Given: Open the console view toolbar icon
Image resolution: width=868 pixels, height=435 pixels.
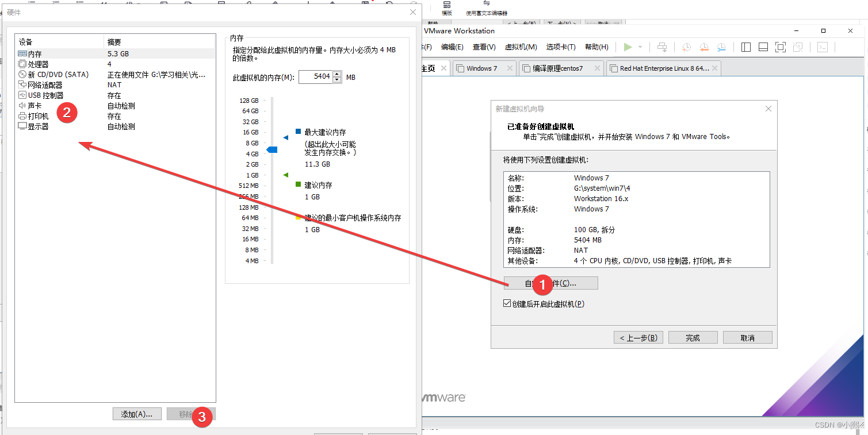Looking at the screenshot, I should (823, 47).
